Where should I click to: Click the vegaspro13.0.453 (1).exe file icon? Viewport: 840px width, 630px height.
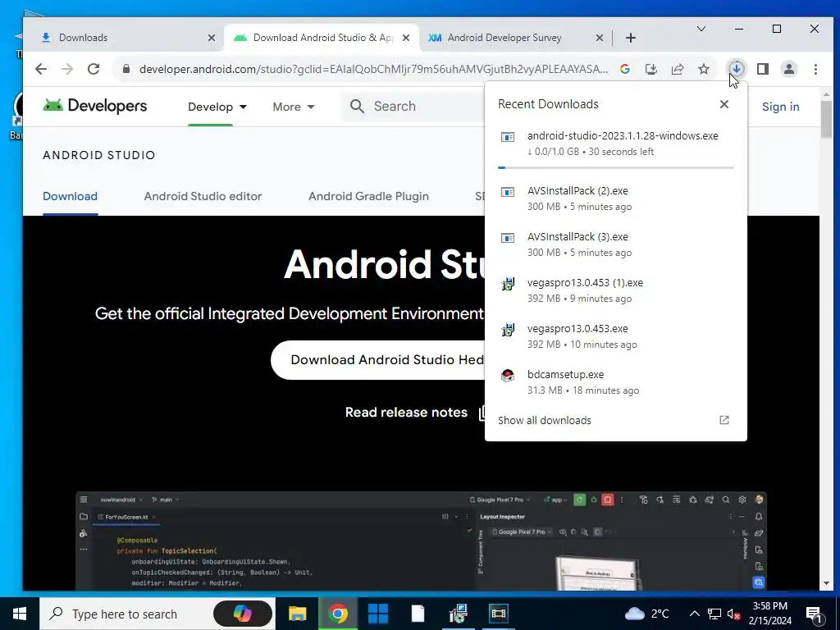[508, 284]
